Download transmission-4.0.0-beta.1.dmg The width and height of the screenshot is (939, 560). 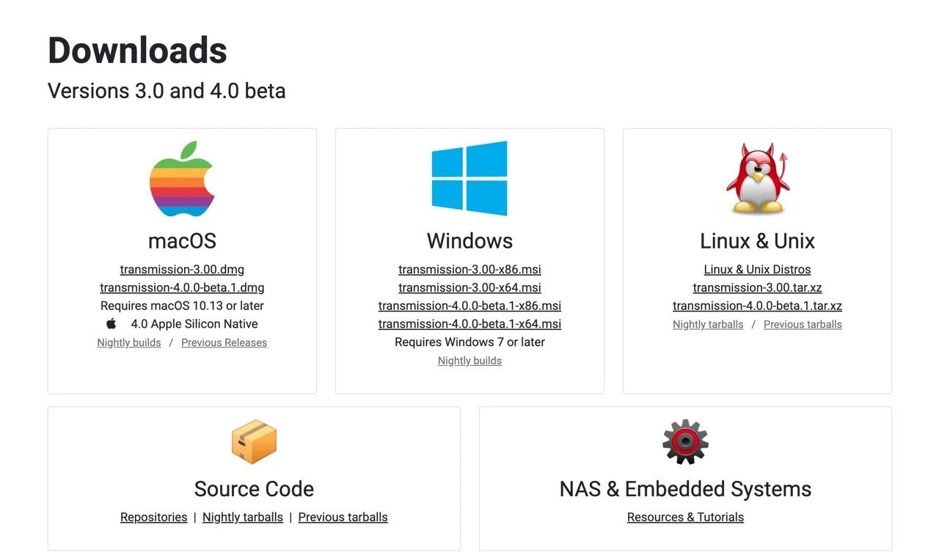[x=182, y=288]
